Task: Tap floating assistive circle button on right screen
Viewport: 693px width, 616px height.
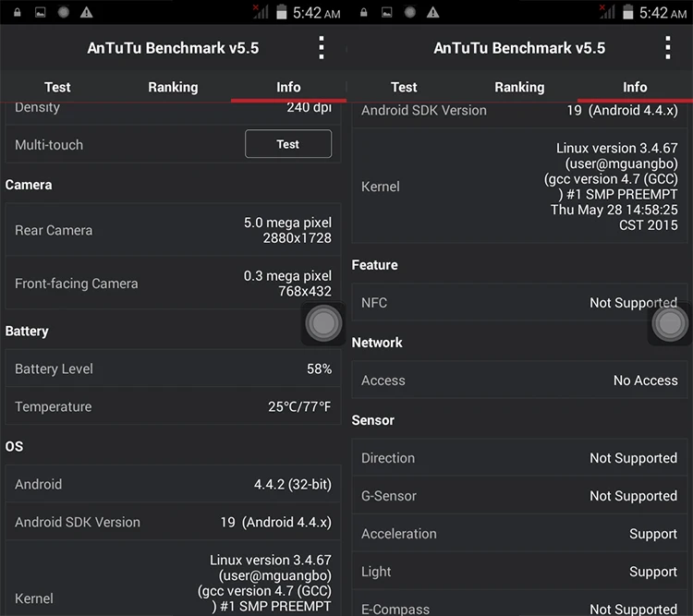Action: coord(670,323)
